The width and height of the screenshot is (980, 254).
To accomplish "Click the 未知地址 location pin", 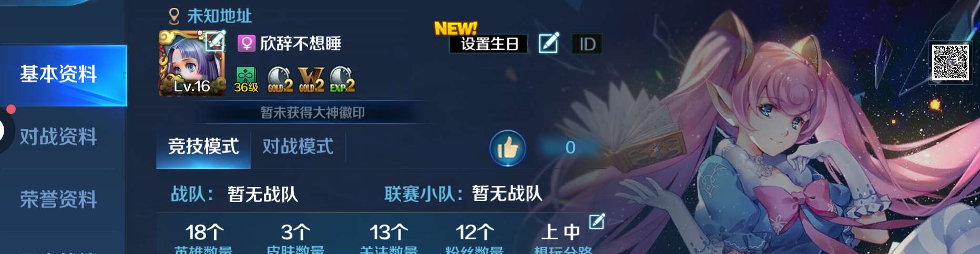I will click(174, 16).
